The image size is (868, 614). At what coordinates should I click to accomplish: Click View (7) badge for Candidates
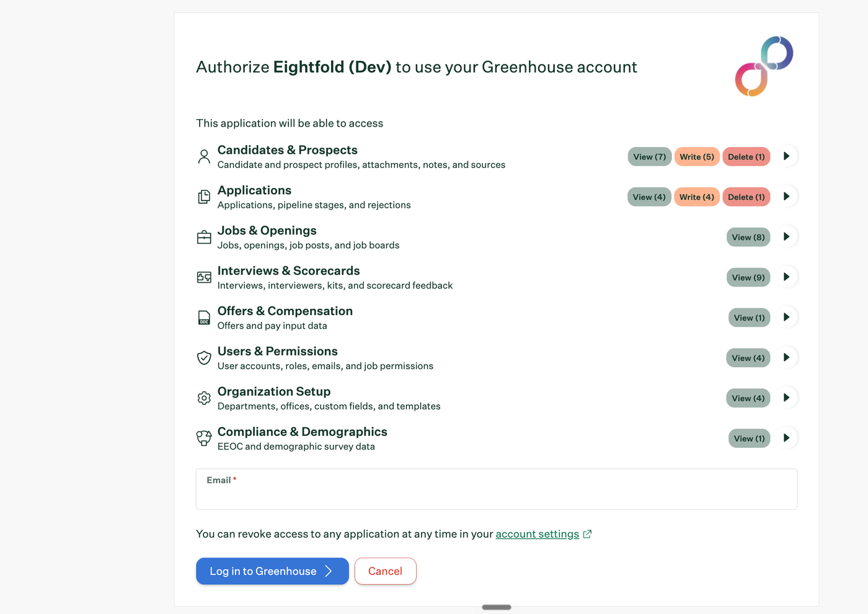(650, 157)
